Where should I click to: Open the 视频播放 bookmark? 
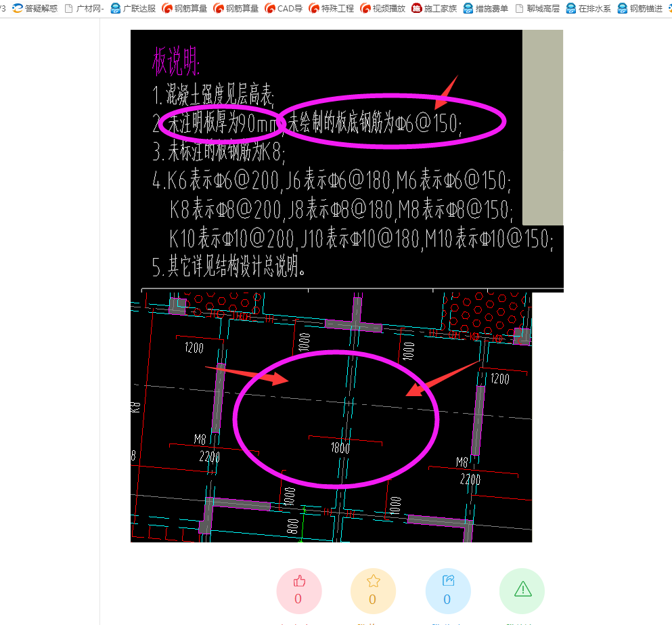tap(383, 9)
